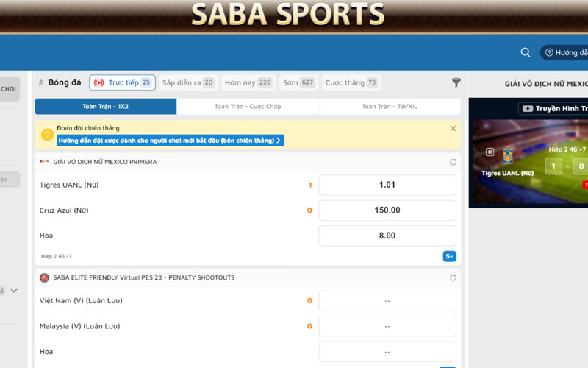Bet on Cruz Azul odds 150.00
The image size is (588, 368).
point(387,210)
